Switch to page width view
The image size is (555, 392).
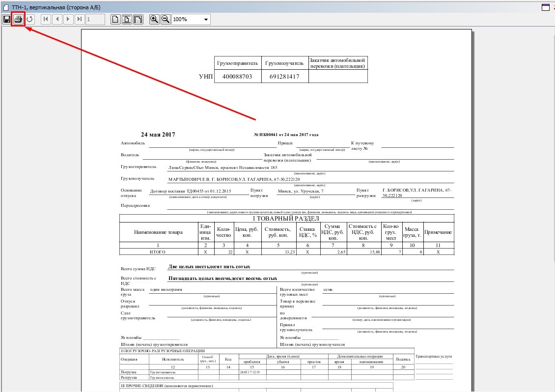[127, 19]
